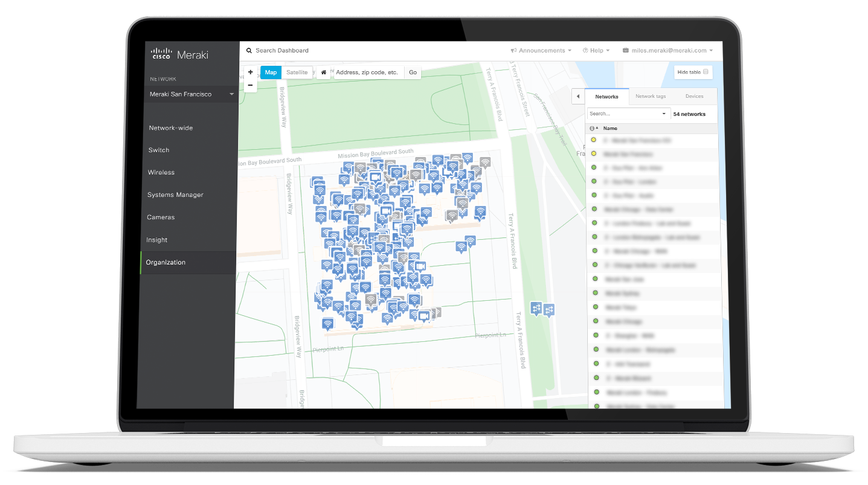868x485 pixels.
Task: Collapse the table panel with arrow
Action: pos(577,97)
